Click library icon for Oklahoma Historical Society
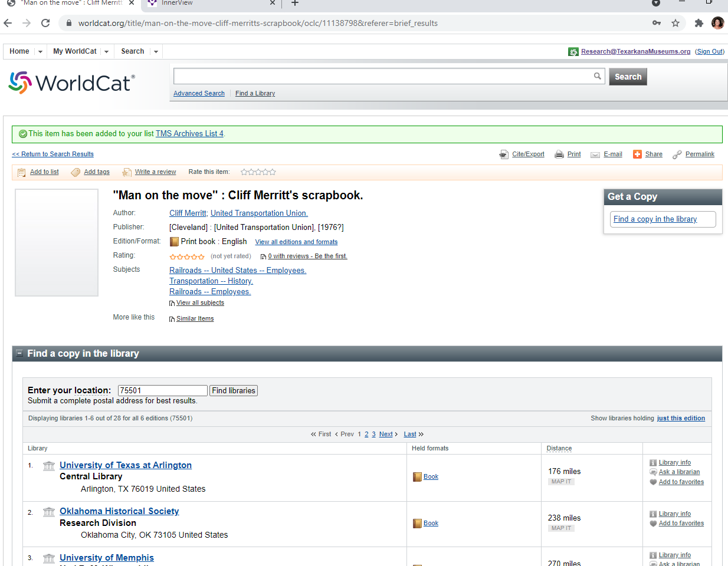Screen dimensions: 728x566 coord(49,512)
